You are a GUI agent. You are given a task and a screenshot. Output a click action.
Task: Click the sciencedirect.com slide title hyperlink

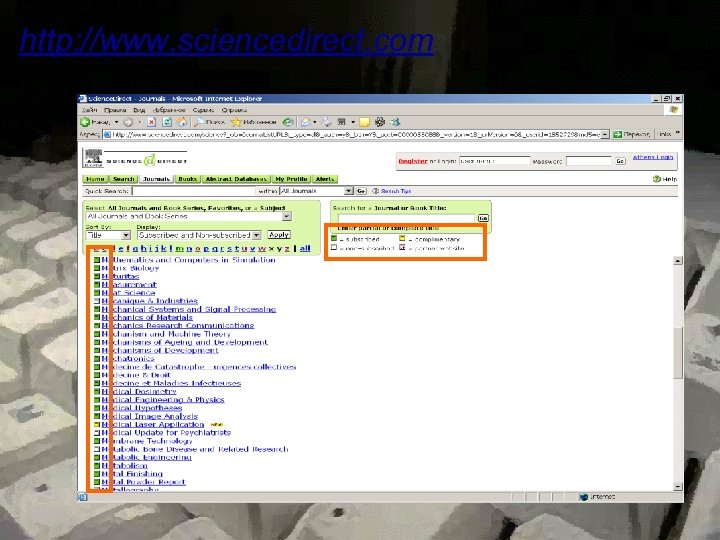tap(227, 41)
